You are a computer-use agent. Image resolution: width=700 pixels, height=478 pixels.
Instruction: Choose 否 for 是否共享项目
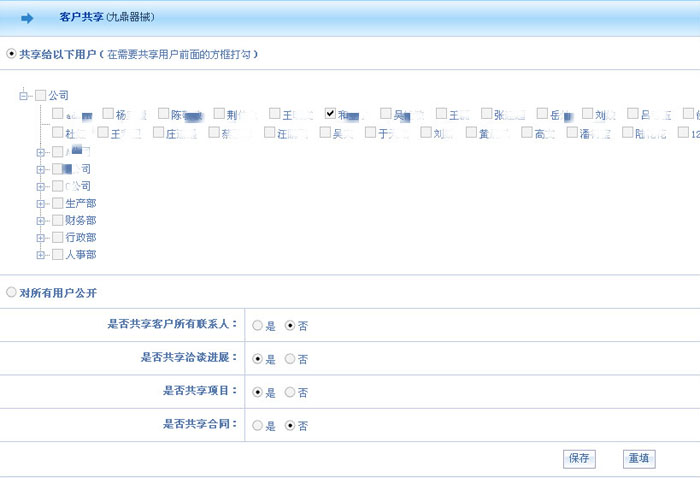tap(290, 392)
